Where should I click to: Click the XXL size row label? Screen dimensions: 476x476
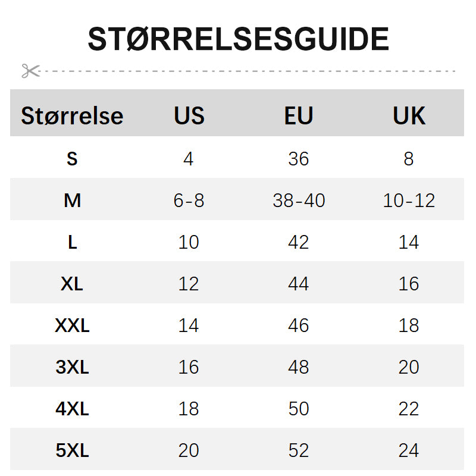(x=72, y=325)
